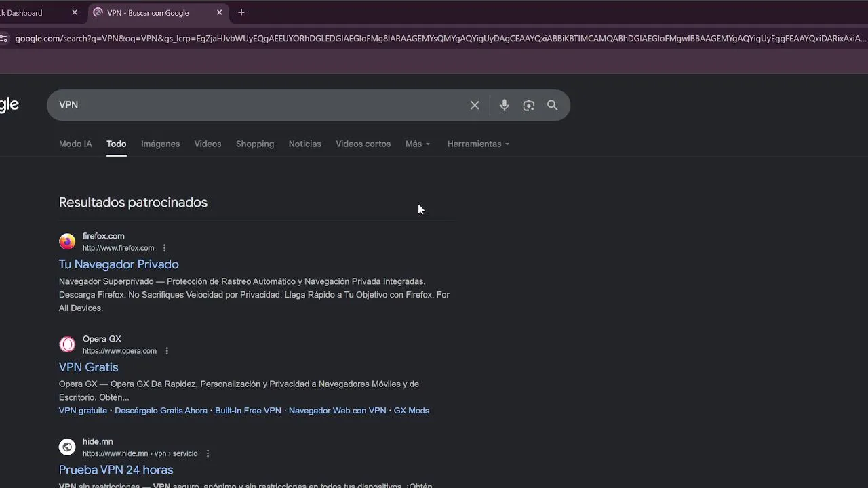
Task: Close the VPN - Buscar con Google tab
Action: 219,12
